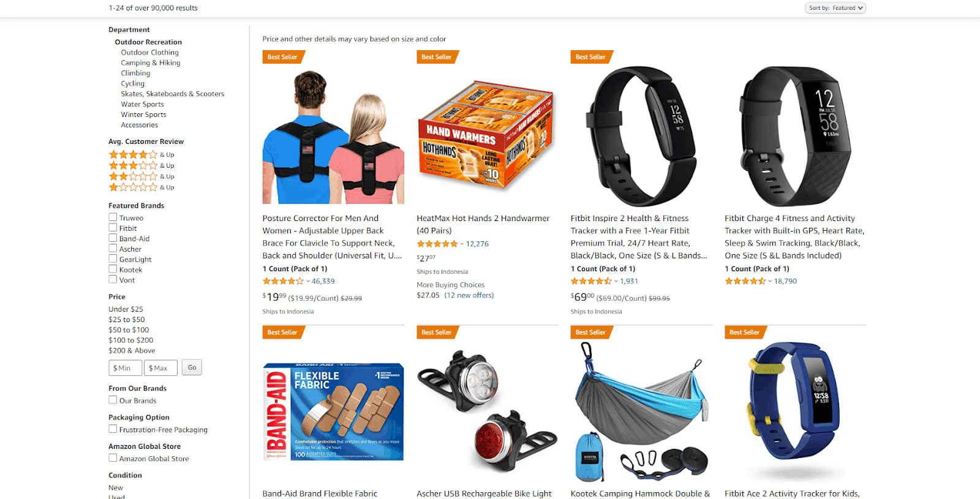
Task: Filter by 4 stars & up rating
Action: click(141, 154)
